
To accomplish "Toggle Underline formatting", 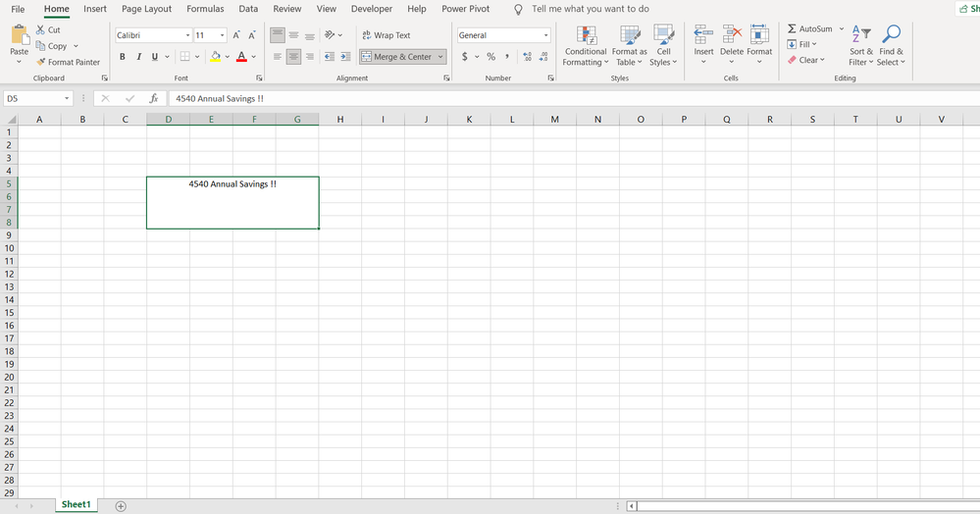I will tap(155, 57).
